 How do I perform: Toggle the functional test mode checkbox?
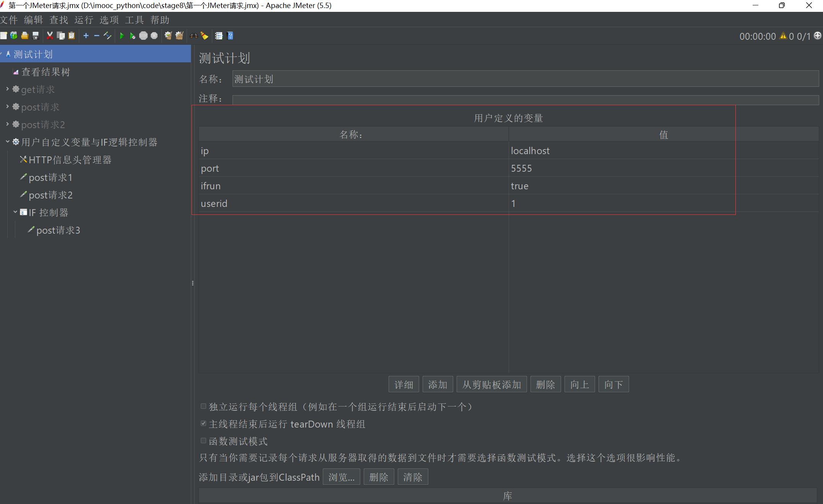pyautogui.click(x=203, y=441)
